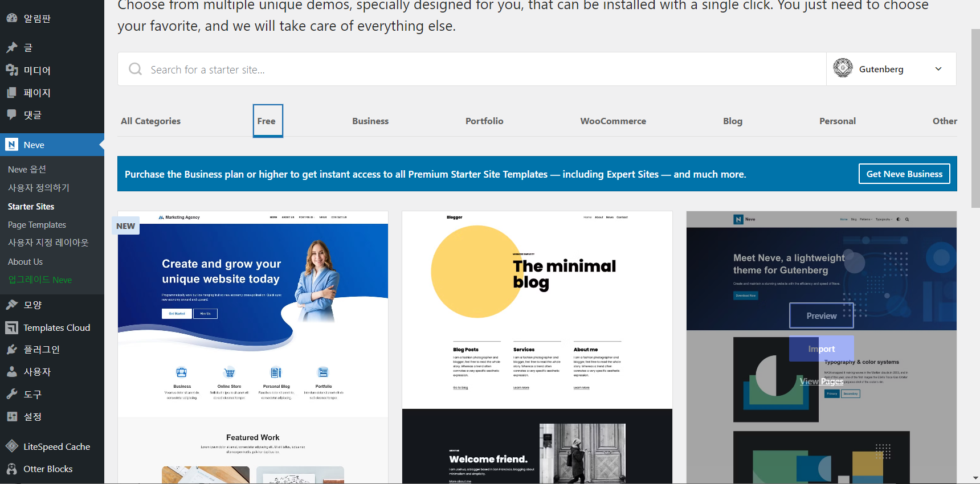Open the 도구 wrench tools icon

click(x=12, y=394)
